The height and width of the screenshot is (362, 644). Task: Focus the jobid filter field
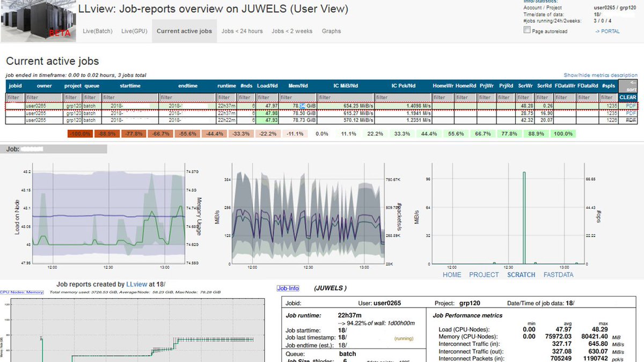click(x=15, y=98)
